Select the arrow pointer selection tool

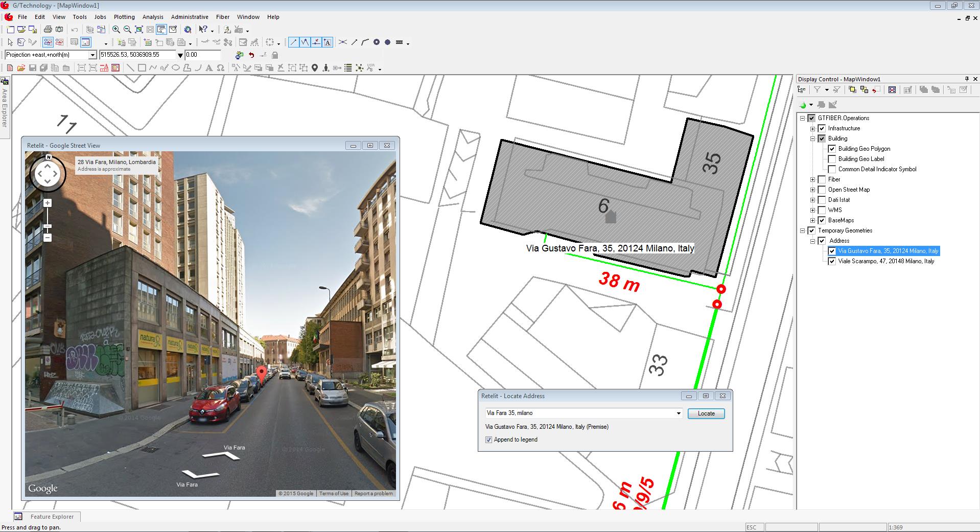(x=10, y=42)
